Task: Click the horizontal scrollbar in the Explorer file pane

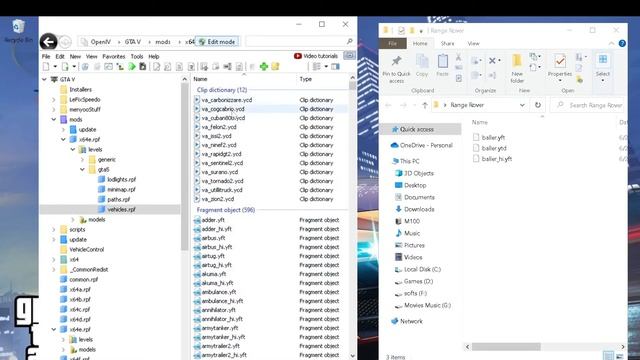Action: click(506, 347)
